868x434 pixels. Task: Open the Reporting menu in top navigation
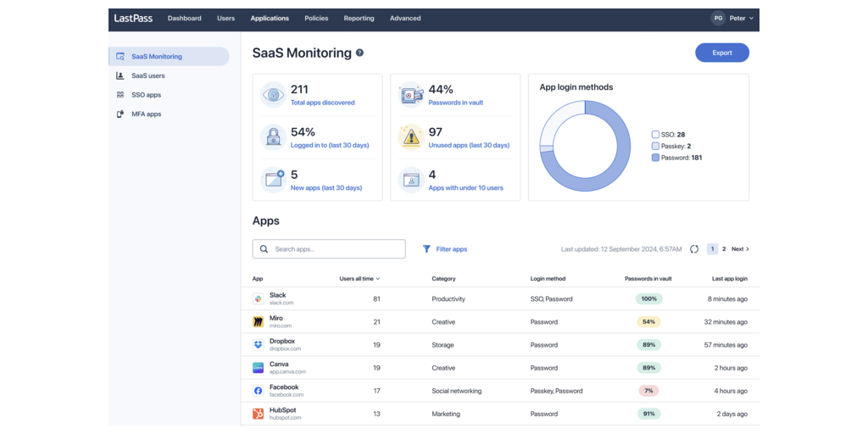[359, 18]
